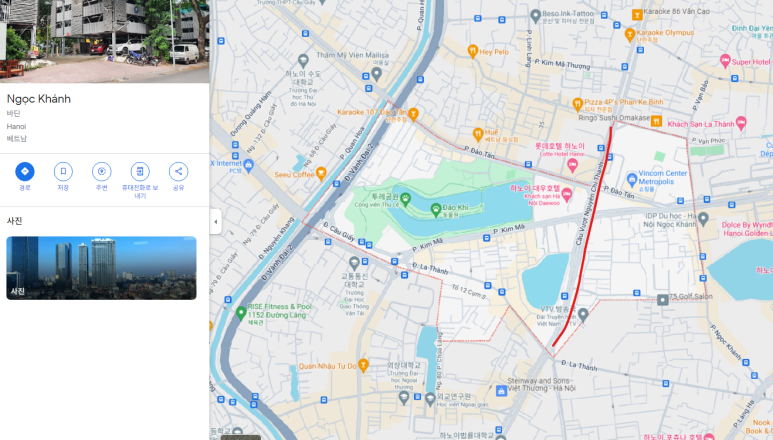This screenshot has height=440, width=773.
Task: Open Nearby (주변) search
Action: [x=101, y=171]
